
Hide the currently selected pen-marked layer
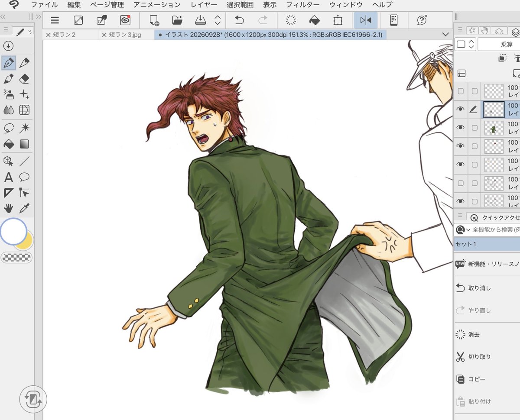[x=461, y=110]
